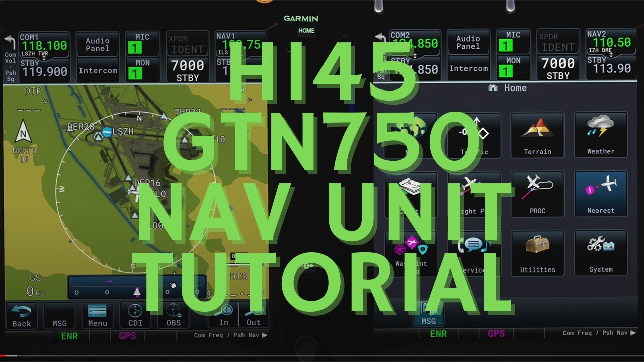Select LSZH airport symbol on map
644x362 pixels.
107,132
